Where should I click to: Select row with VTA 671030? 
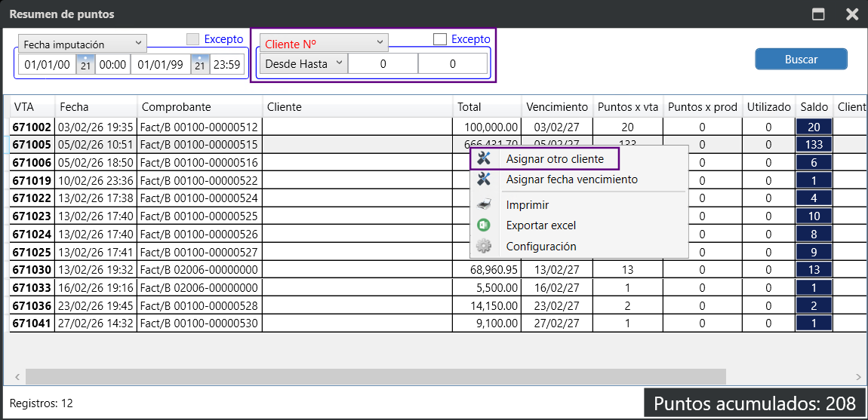pyautogui.click(x=32, y=269)
